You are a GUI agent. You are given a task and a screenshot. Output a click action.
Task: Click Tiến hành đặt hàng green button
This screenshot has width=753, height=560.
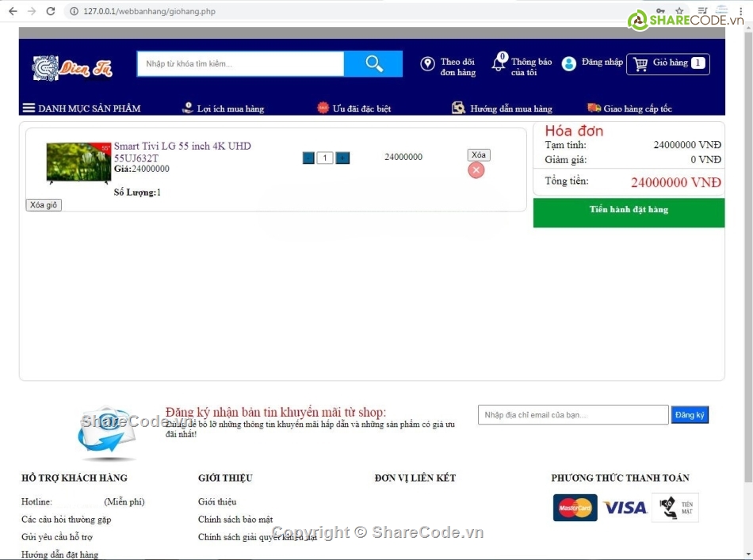(629, 212)
